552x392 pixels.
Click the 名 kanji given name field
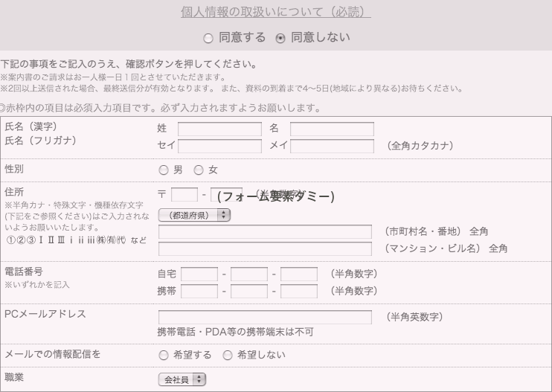332,129
